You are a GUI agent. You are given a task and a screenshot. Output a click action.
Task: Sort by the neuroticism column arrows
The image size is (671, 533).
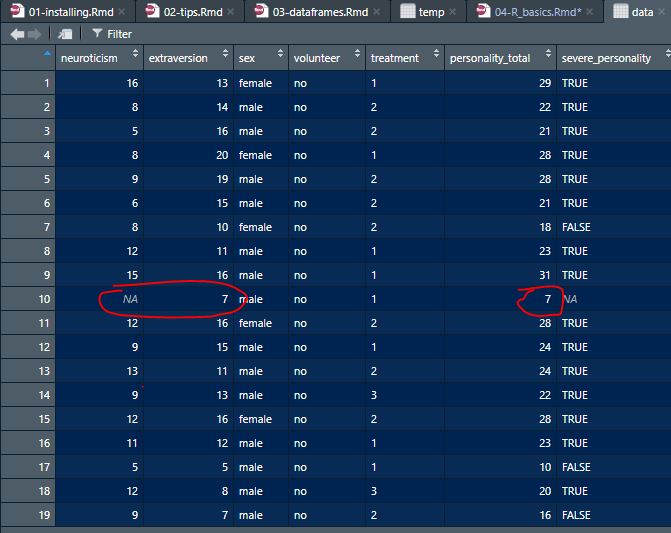135,54
